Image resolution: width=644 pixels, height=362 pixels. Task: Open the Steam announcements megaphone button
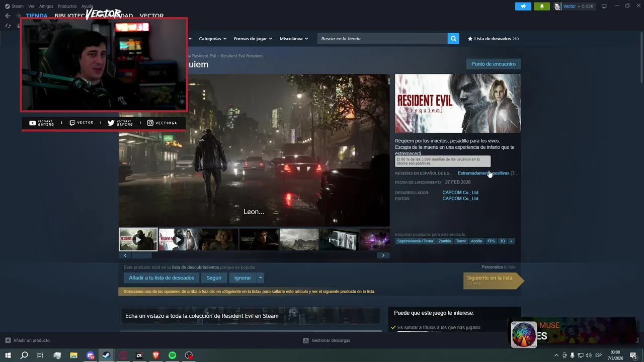(523, 7)
